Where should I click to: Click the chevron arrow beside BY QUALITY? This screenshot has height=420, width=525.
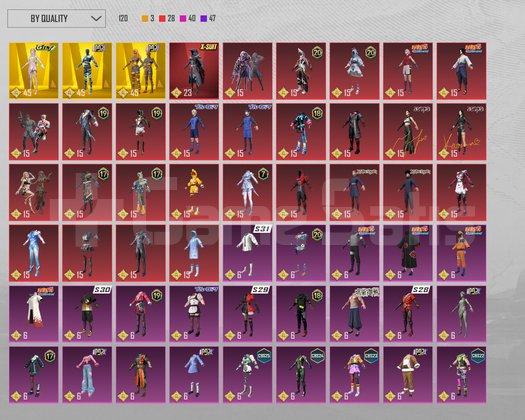[96, 18]
